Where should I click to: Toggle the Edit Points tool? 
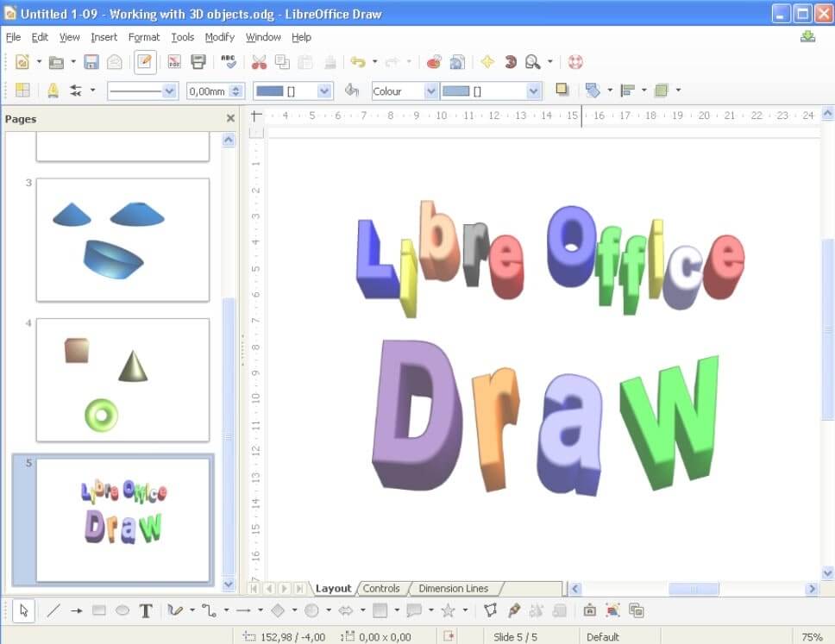(490, 610)
